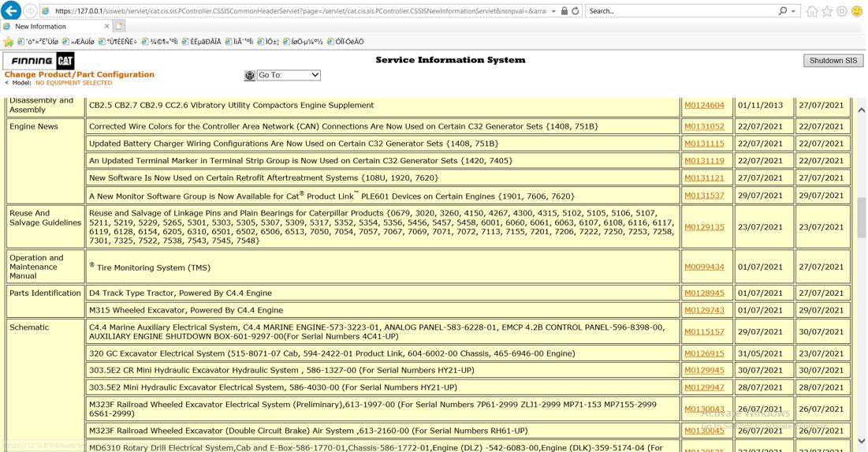The height and width of the screenshot is (452, 868).
Task: Select Tire Monitoring System (TMS) row text
Action: pos(150,267)
